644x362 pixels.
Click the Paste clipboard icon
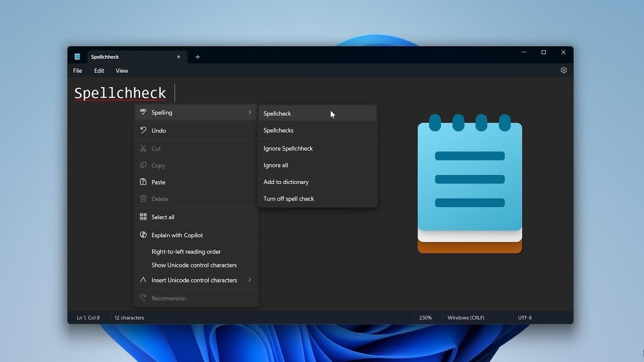(143, 182)
